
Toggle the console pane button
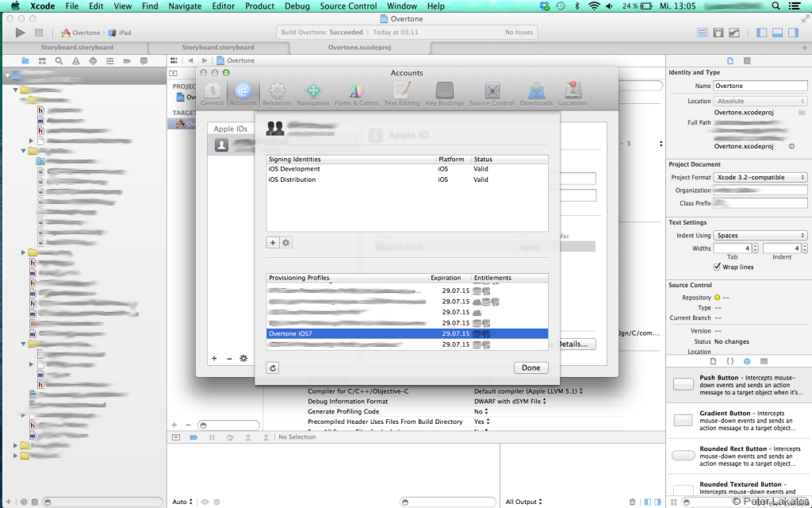657,502
